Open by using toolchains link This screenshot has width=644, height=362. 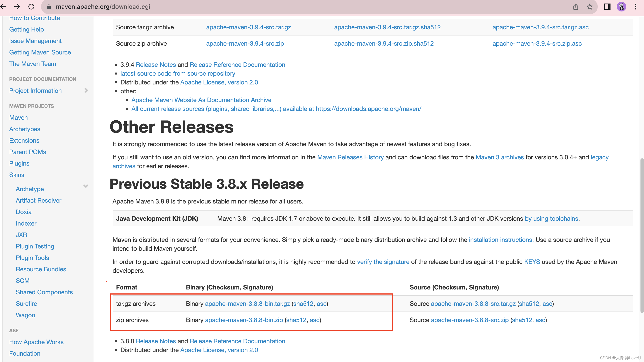[551, 218]
